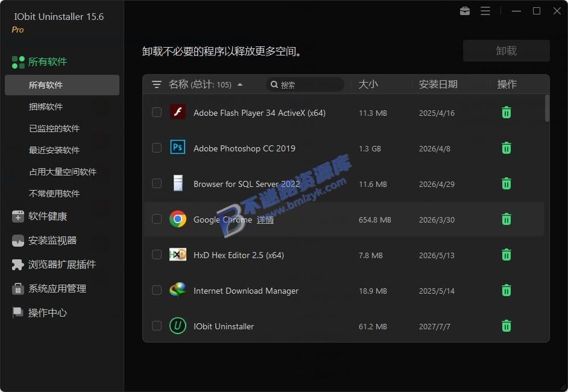The height and width of the screenshot is (392, 568).
Task: Click the 软件健康 sidebar icon
Action: [x=17, y=217]
